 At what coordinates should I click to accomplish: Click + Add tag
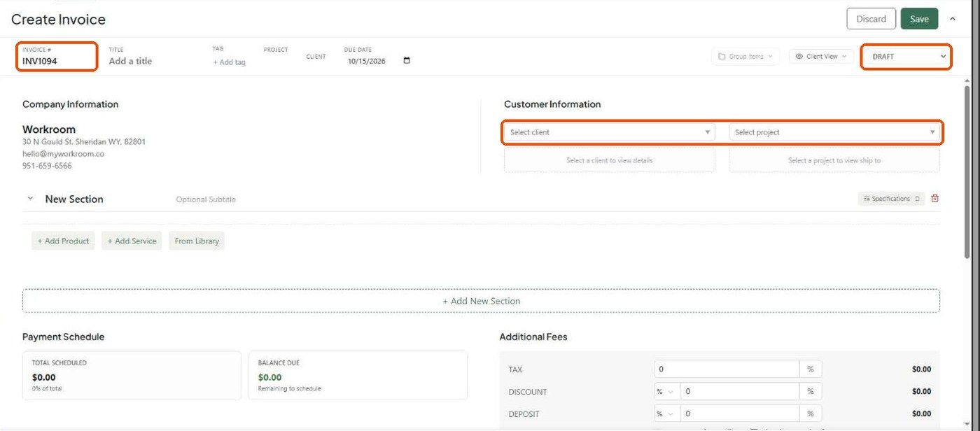coord(229,62)
